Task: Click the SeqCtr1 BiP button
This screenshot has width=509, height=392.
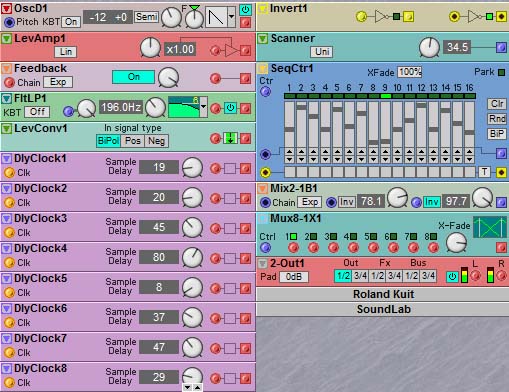Action: 497,134
